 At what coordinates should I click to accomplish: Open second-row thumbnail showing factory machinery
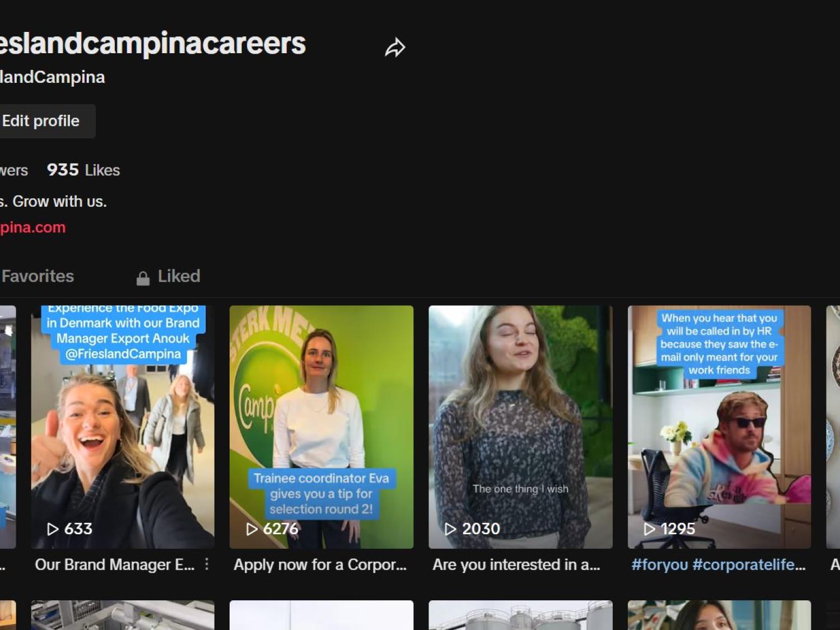[123, 615]
